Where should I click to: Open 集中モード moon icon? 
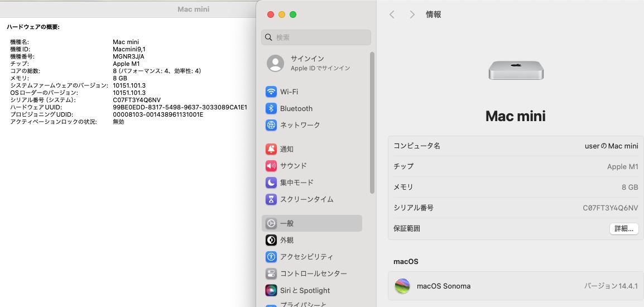tap(271, 183)
